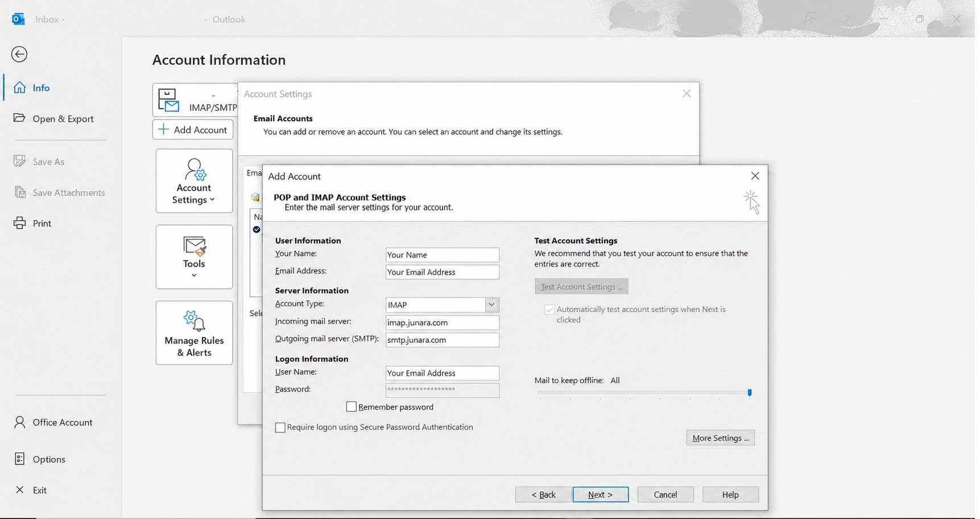
Task: Click the Add Account button on Account Information
Action: pyautogui.click(x=193, y=130)
